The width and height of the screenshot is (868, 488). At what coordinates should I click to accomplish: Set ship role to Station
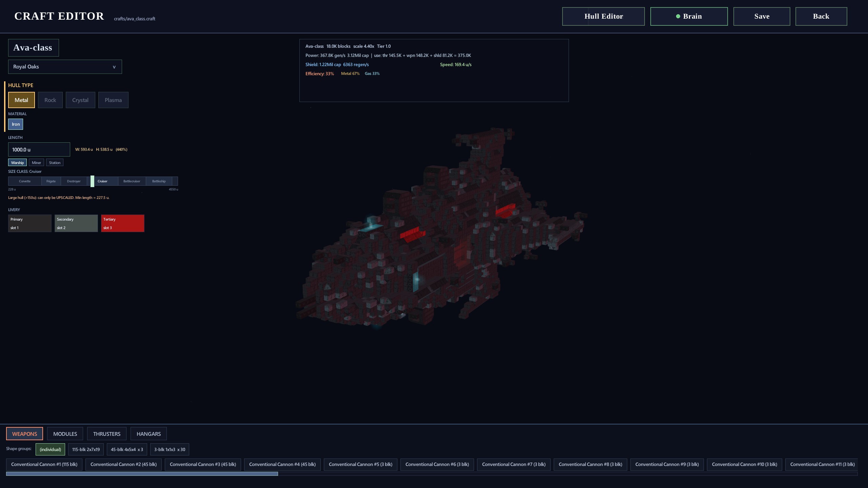pyautogui.click(x=55, y=163)
